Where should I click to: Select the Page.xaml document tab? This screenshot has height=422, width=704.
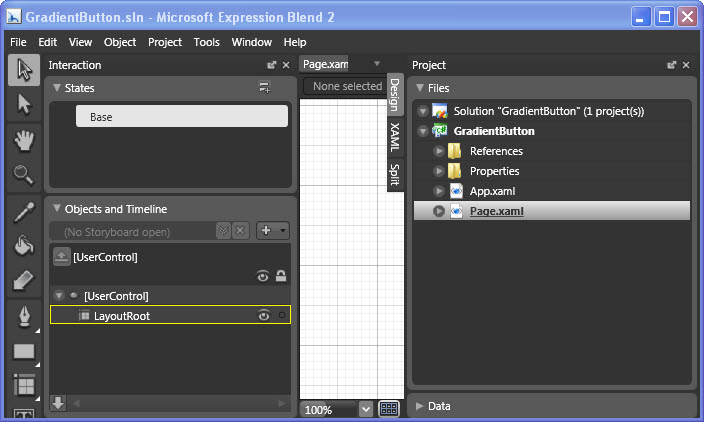click(325, 64)
